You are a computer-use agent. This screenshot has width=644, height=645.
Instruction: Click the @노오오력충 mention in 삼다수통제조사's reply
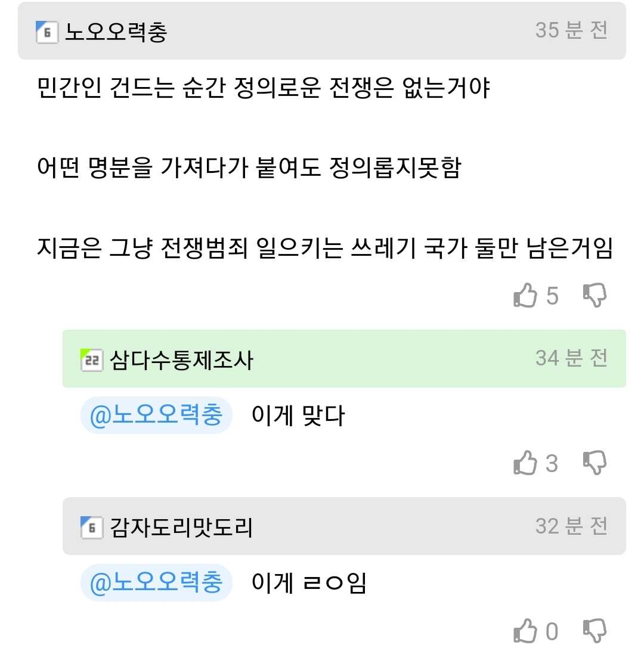point(156,415)
